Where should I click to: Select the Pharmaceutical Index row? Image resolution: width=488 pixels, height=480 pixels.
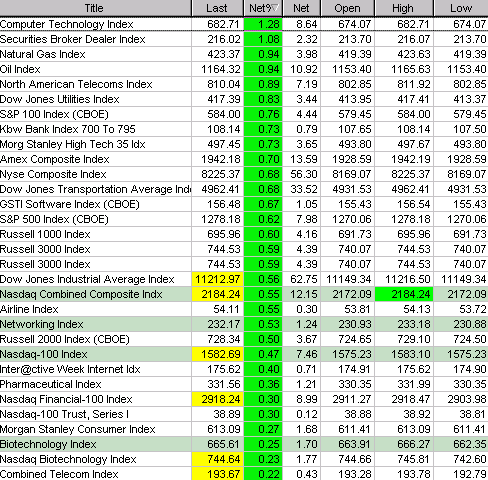244,384
